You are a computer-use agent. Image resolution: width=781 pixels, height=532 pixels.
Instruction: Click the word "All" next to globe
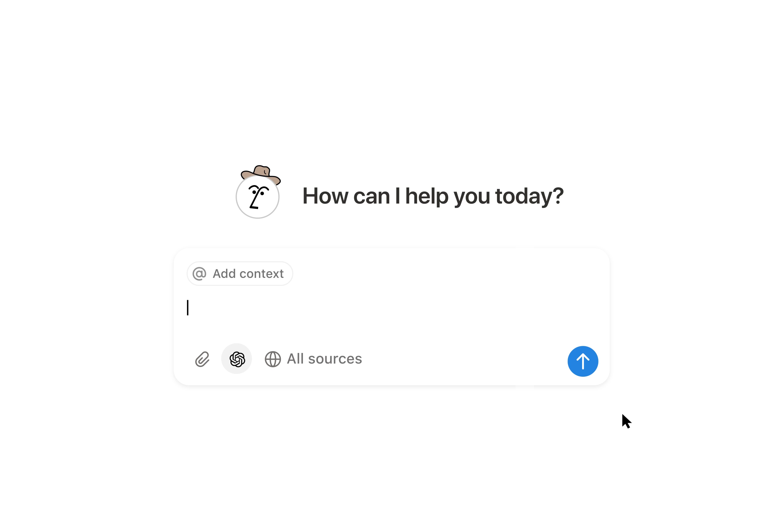point(295,359)
